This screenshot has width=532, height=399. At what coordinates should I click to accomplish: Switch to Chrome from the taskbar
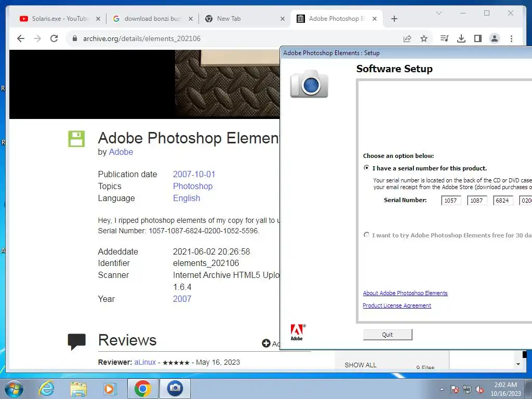pos(142,389)
